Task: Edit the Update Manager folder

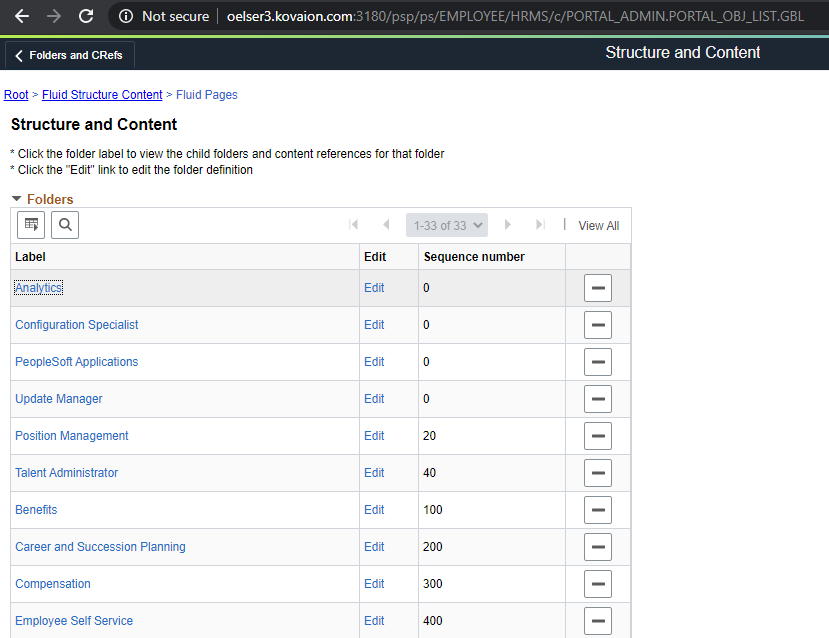Action: pyautogui.click(x=374, y=399)
